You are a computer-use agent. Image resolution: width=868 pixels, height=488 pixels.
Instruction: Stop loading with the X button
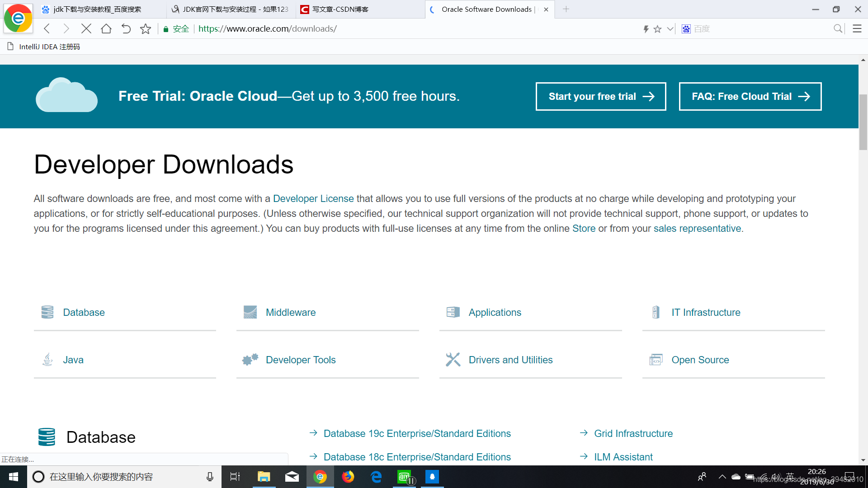86,29
